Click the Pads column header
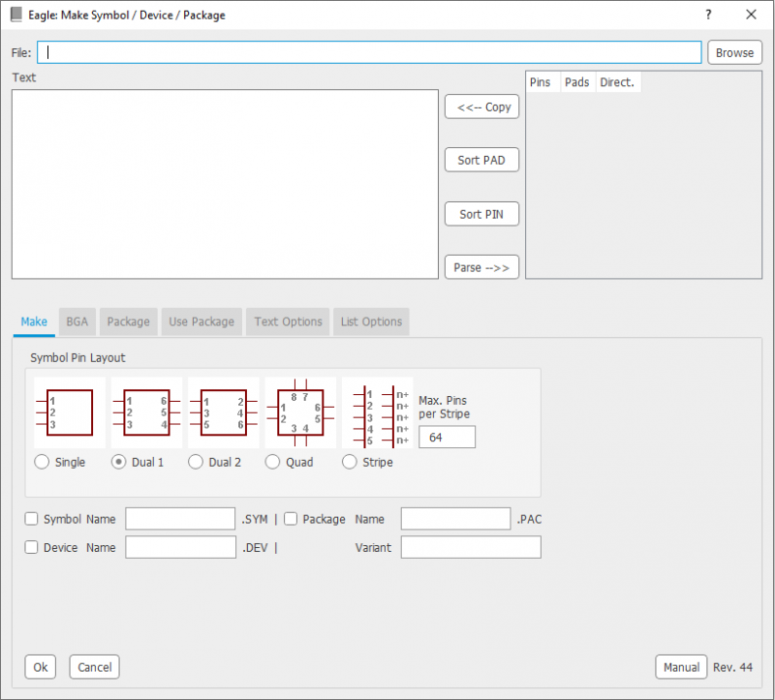This screenshot has height=700, width=775. 577,82
